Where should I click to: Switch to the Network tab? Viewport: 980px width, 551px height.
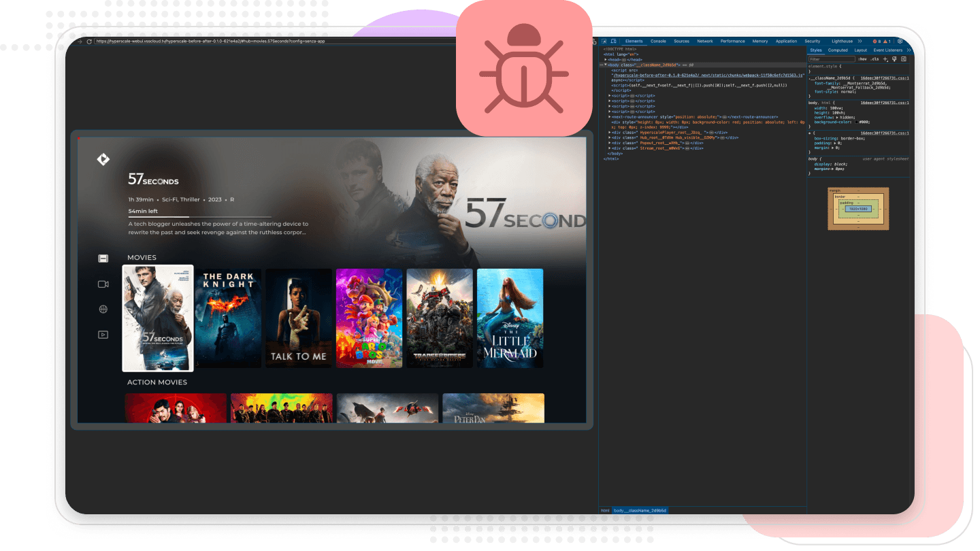[x=705, y=41]
